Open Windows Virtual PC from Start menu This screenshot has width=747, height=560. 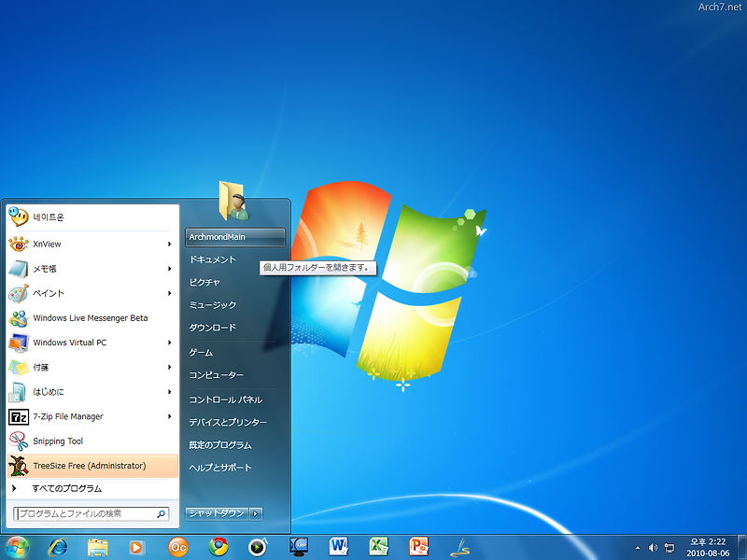point(92,343)
